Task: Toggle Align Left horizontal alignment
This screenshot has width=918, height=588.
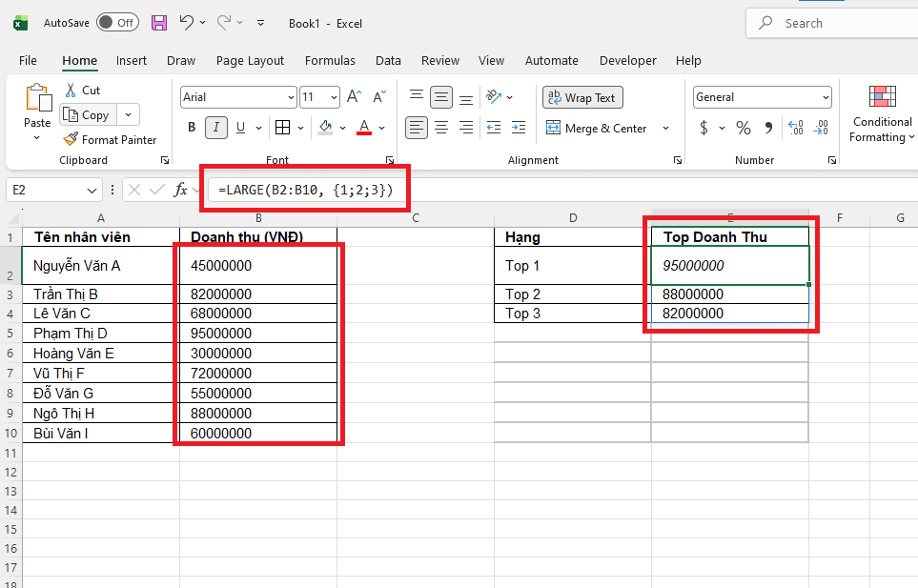Action: [417, 128]
